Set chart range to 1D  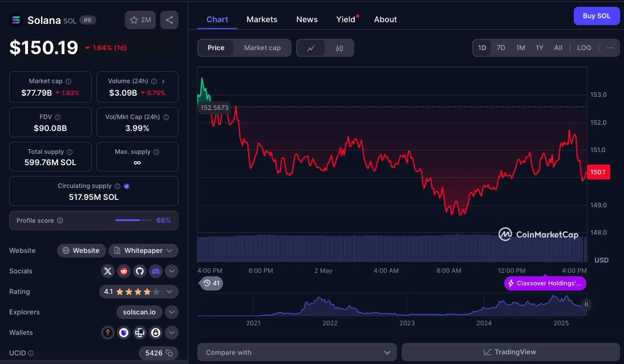pos(482,48)
